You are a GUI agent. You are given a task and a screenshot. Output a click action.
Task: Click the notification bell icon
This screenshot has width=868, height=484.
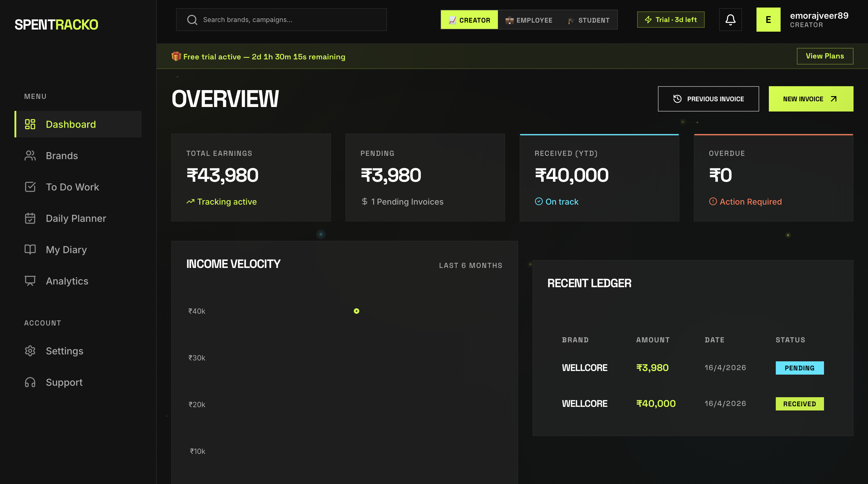730,20
